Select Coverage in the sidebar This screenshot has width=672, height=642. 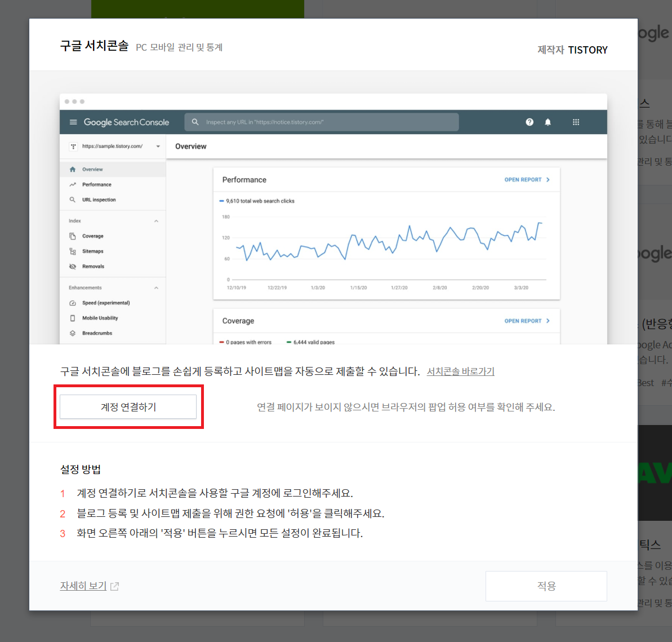[x=113, y=236]
